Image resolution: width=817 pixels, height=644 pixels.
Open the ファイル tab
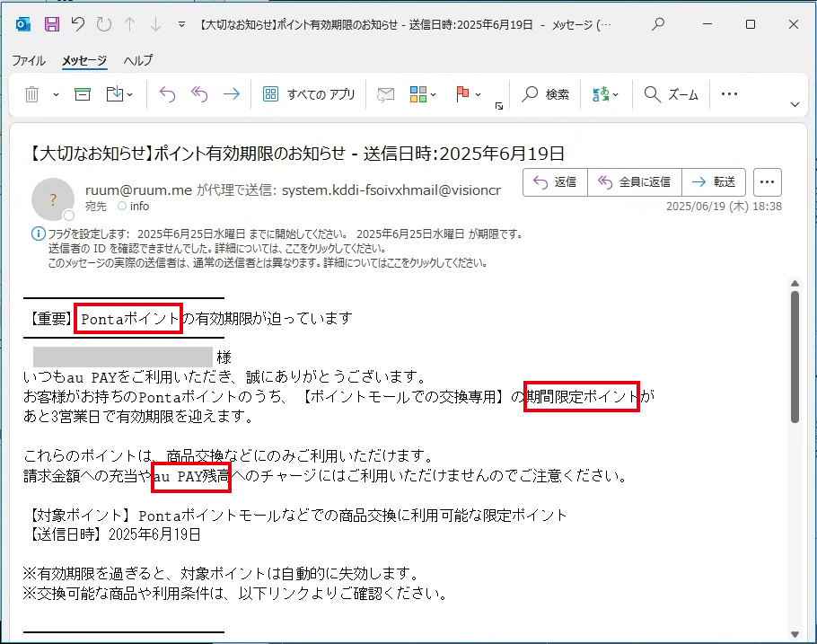point(29,60)
